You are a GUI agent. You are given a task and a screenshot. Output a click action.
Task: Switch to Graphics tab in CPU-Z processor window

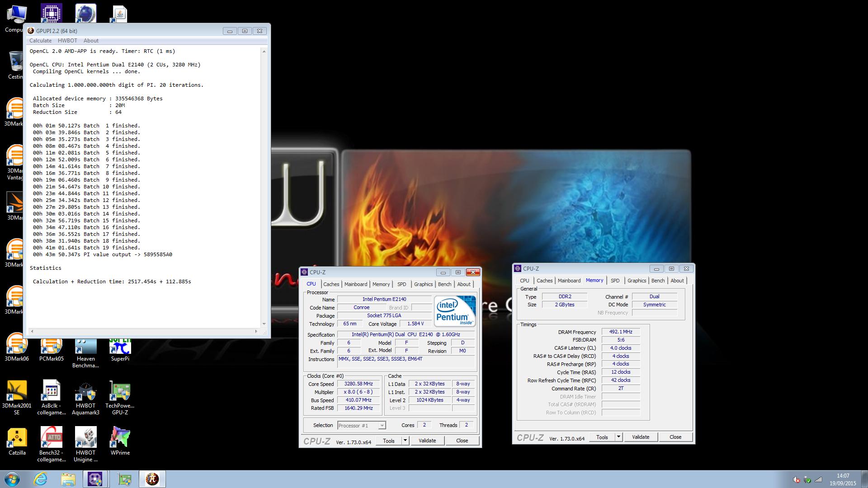(x=423, y=284)
